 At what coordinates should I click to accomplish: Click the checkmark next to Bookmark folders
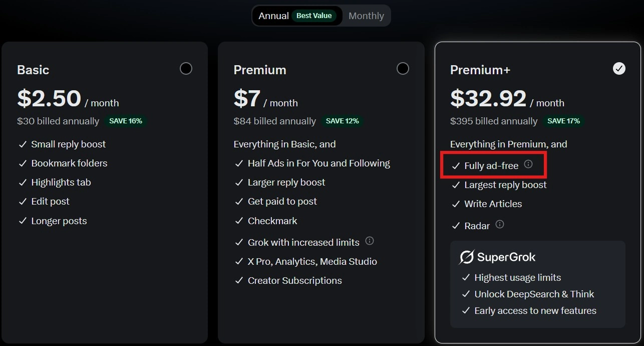pos(23,163)
